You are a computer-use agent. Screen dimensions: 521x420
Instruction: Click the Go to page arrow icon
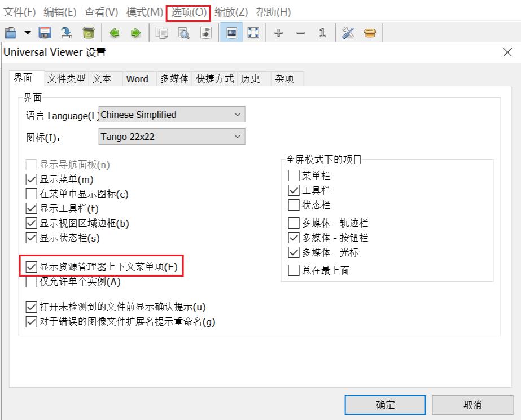tap(205, 33)
